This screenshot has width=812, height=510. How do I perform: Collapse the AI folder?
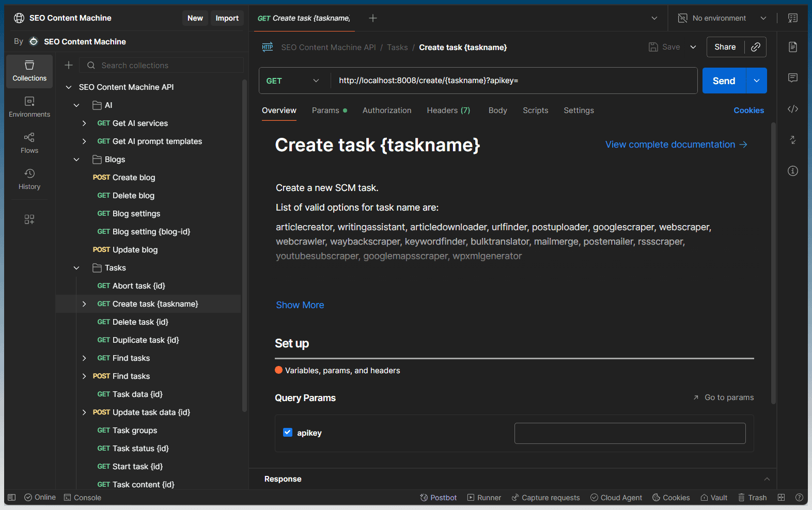pyautogui.click(x=76, y=105)
